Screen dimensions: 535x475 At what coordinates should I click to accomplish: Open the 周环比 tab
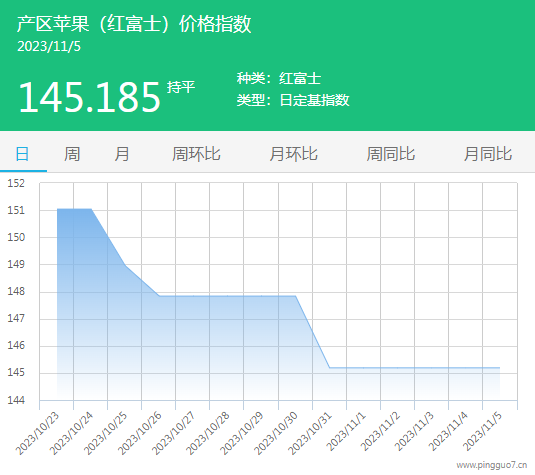point(196,154)
